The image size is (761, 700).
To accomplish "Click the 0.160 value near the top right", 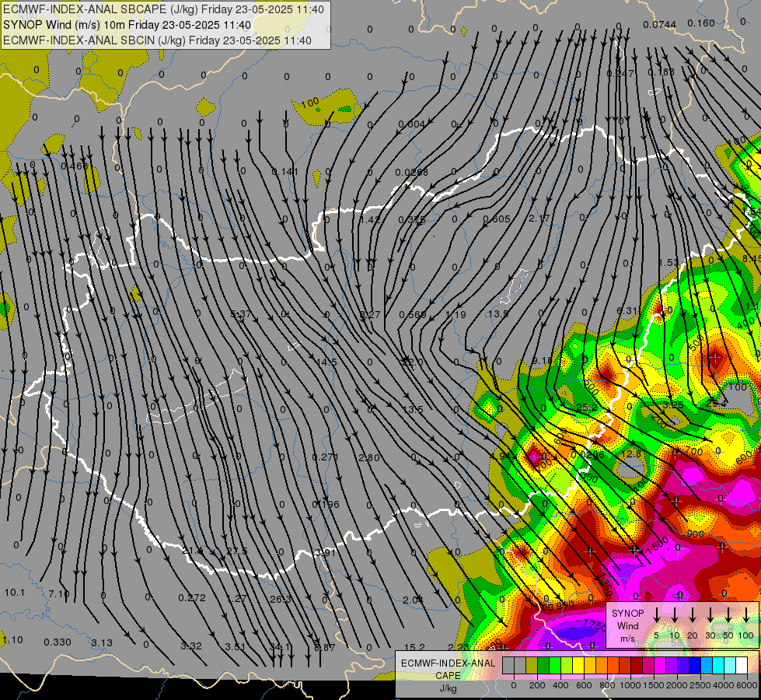I will click(x=701, y=23).
